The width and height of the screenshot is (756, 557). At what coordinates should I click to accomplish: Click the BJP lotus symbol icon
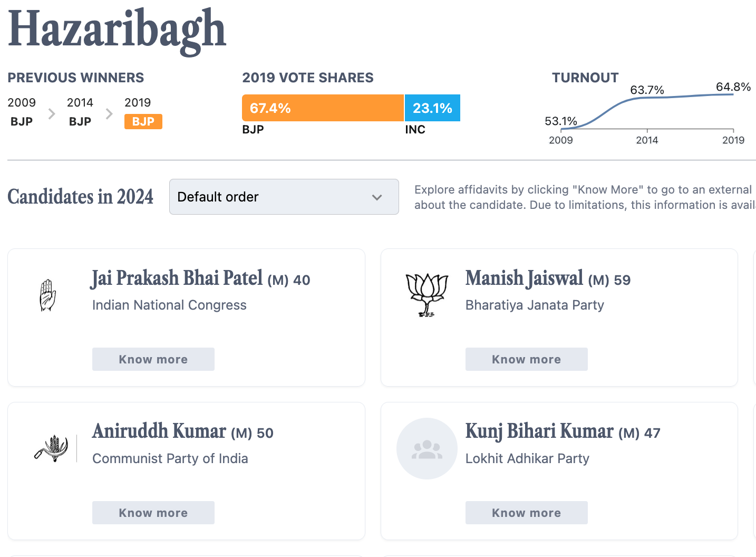[x=427, y=295]
